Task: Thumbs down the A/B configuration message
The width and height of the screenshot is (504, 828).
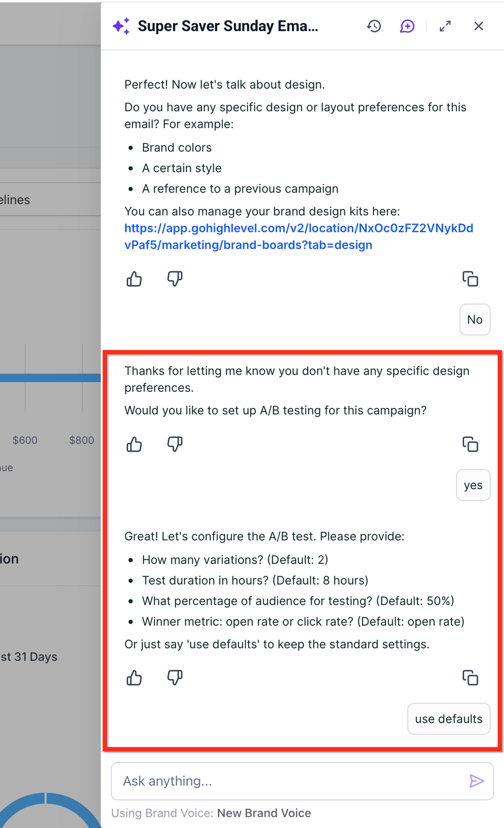Action: [x=175, y=678]
